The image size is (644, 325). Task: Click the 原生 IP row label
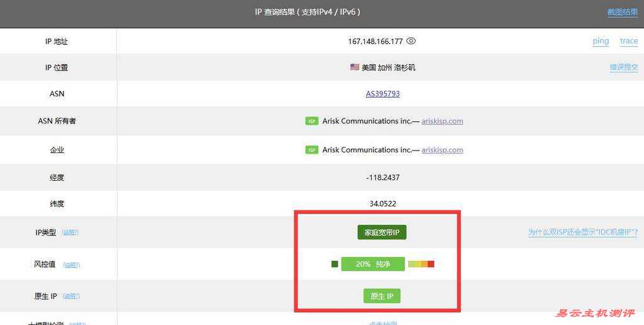pos(45,296)
